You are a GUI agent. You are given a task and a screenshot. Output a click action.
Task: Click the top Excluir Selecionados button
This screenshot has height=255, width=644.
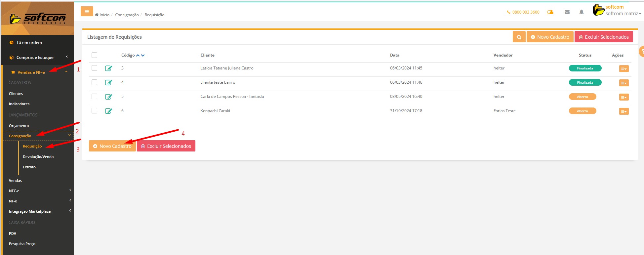point(603,37)
